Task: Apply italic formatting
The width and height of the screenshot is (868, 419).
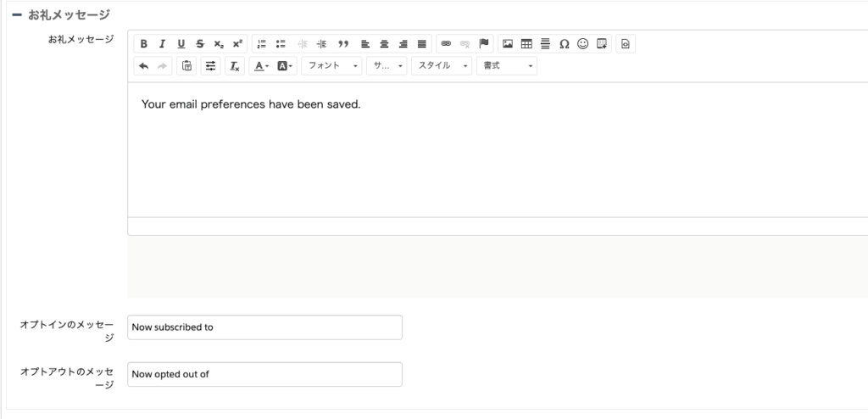Action: 162,44
